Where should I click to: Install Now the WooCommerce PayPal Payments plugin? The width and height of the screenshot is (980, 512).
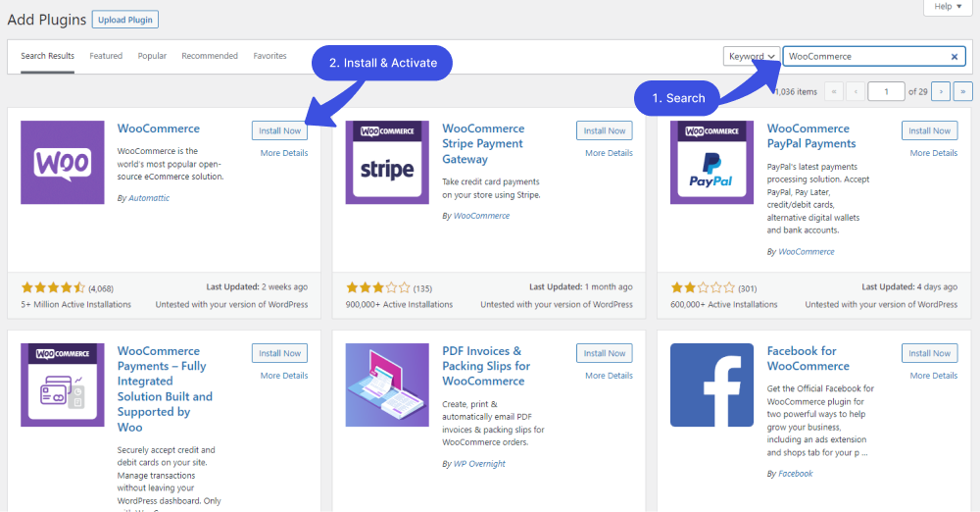click(x=929, y=130)
